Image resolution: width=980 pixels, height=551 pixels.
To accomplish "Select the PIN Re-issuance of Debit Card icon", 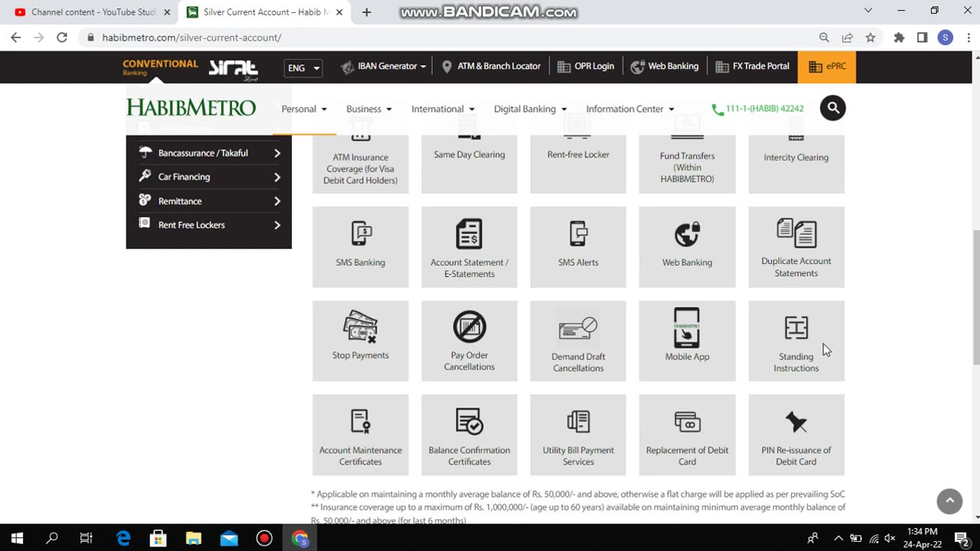I will pyautogui.click(x=796, y=422).
